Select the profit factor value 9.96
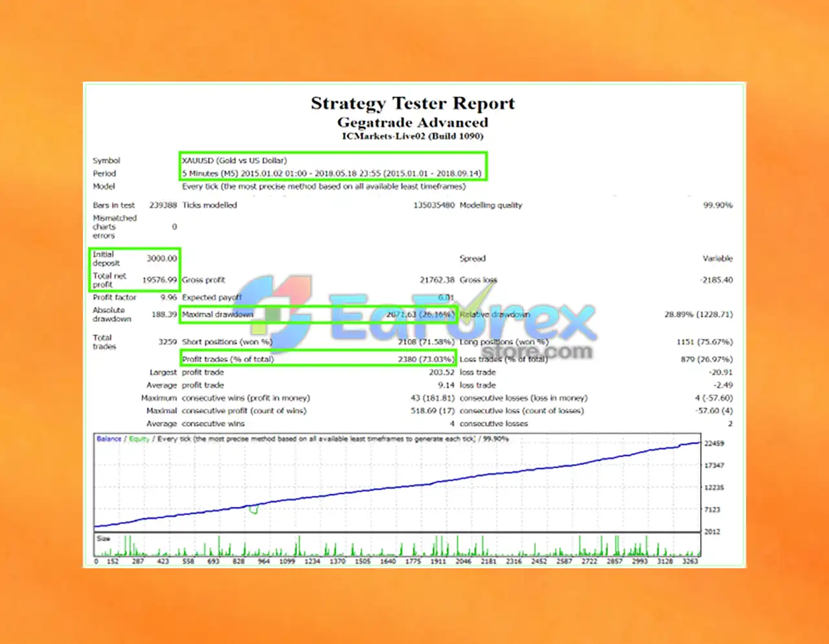Screen dimensions: 829x644 (168, 298)
